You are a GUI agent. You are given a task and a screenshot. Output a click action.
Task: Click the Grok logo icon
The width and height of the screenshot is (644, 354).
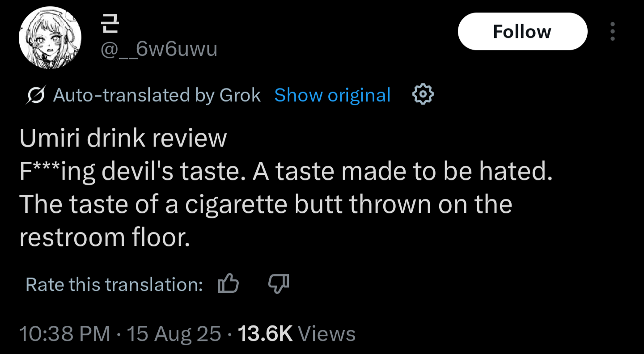coord(36,95)
